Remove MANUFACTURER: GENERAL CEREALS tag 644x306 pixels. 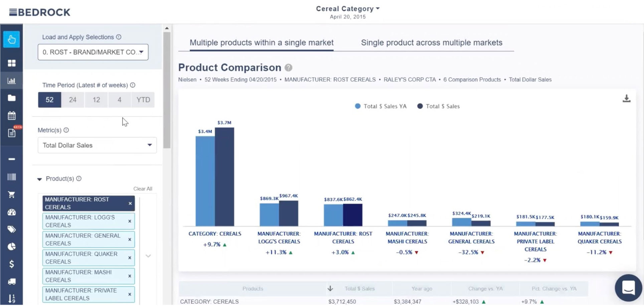click(x=130, y=240)
